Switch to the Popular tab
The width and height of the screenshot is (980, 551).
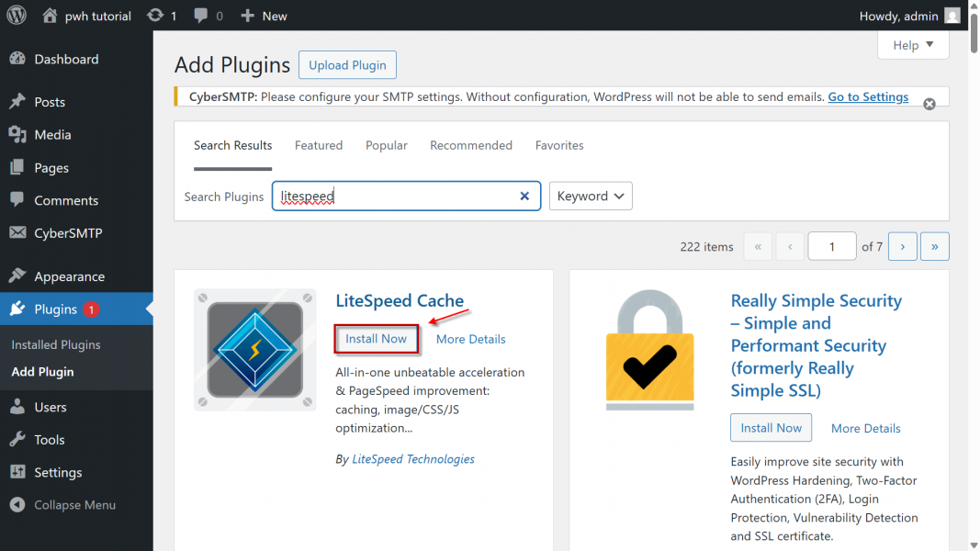coord(387,145)
